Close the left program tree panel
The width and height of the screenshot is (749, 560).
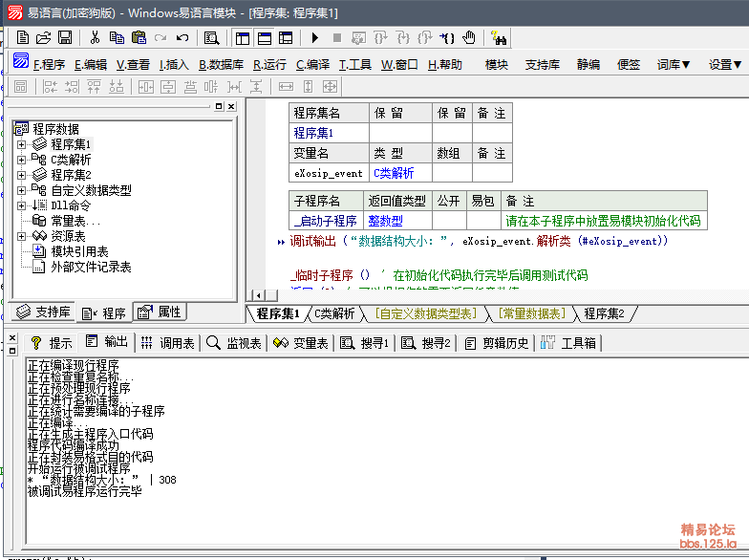[231, 106]
